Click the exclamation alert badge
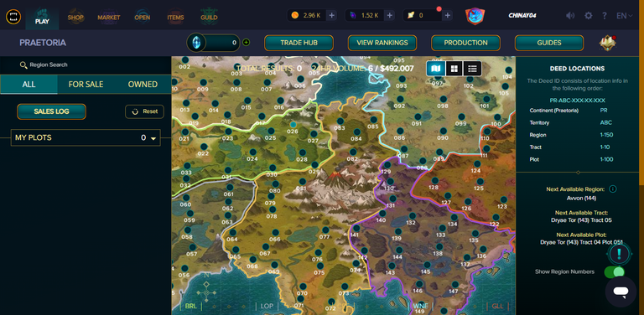The image size is (644, 315). [x=620, y=255]
